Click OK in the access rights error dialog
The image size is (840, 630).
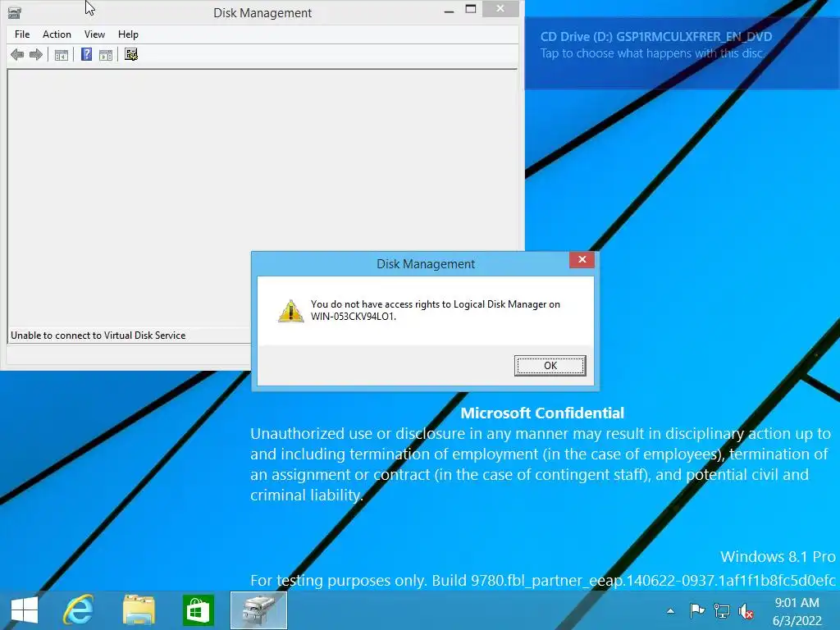click(x=550, y=365)
